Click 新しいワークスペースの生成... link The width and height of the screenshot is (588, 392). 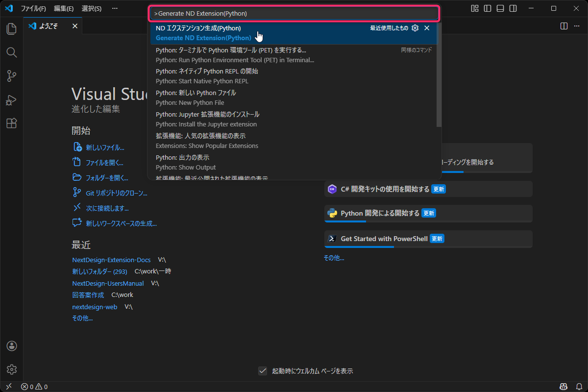(x=121, y=223)
